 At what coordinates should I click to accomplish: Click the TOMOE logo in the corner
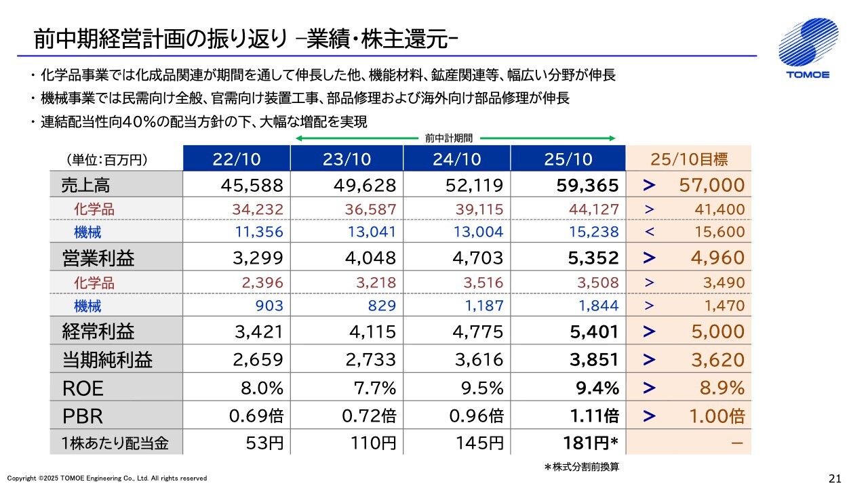(x=807, y=49)
